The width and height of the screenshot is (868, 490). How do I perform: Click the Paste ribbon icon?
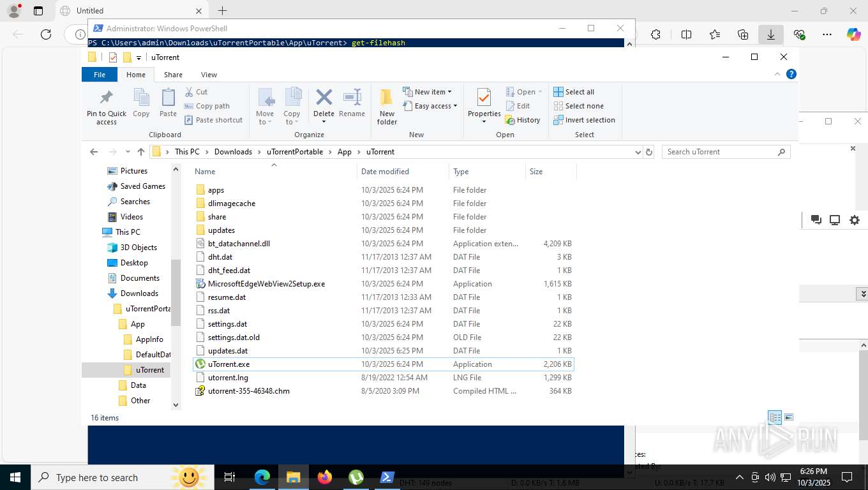[x=168, y=103]
